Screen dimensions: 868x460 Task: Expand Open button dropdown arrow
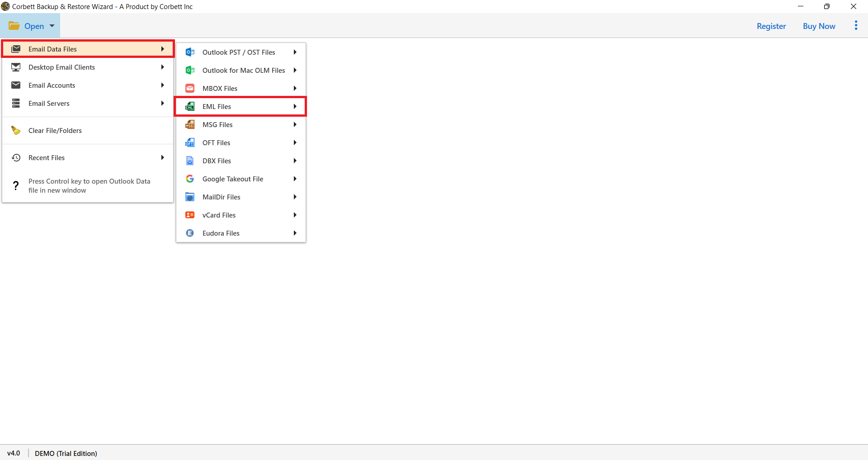[52, 26]
